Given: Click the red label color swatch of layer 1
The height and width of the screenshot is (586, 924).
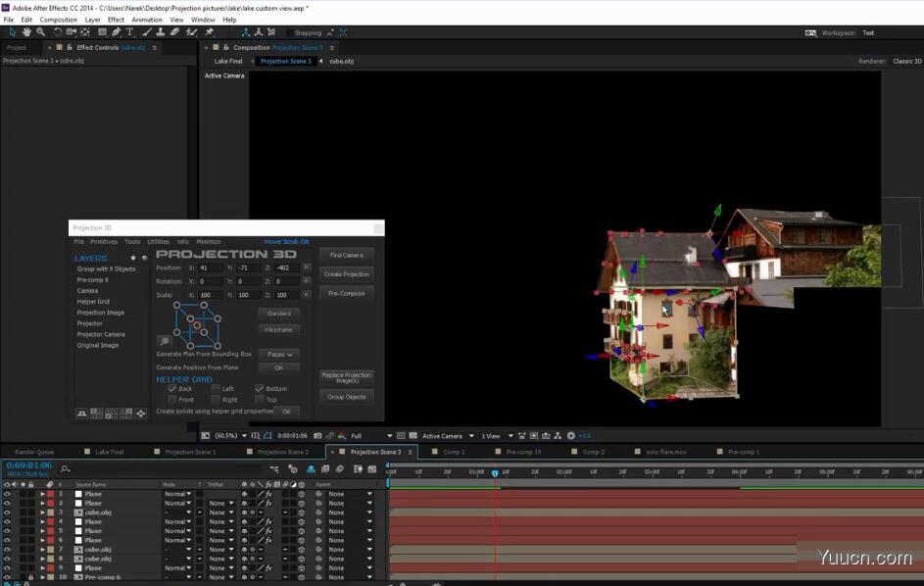Looking at the screenshot, I should pyautogui.click(x=51, y=494).
